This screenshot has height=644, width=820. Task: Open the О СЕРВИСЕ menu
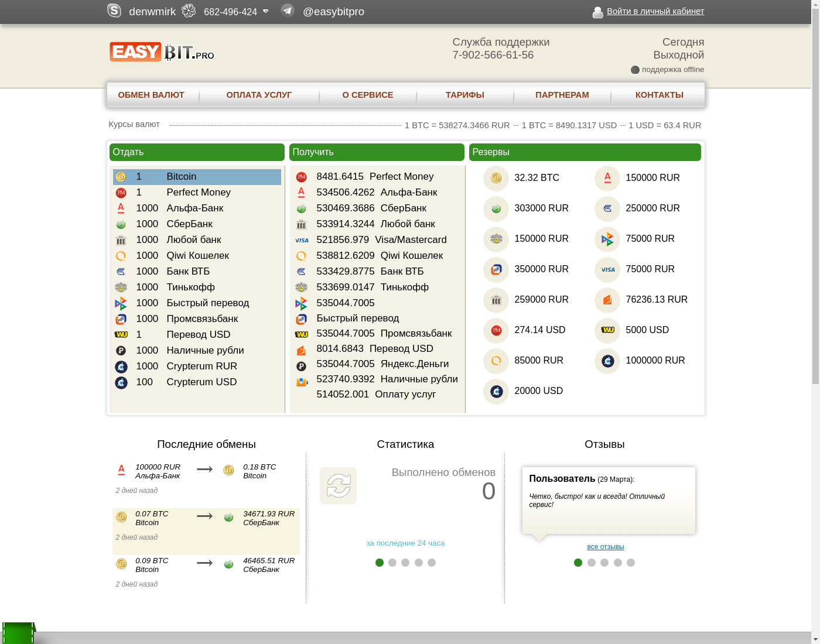click(x=368, y=95)
